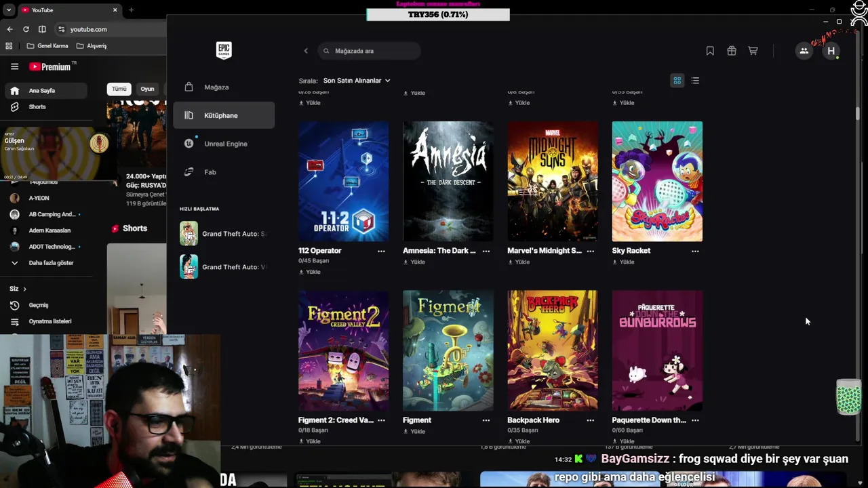Open the Fab section
Screen dimensions: 868x488
click(224, 172)
